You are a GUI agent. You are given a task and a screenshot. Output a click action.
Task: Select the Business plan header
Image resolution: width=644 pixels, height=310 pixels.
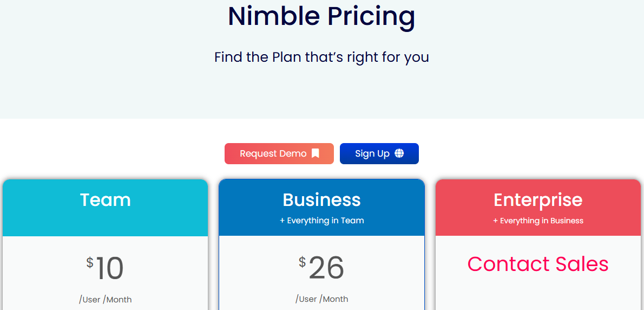321,208
